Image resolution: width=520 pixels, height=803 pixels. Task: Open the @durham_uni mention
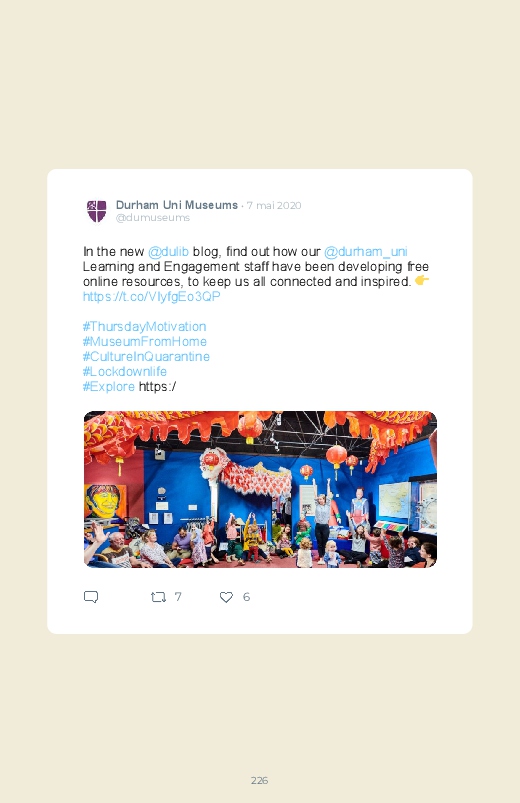366,251
